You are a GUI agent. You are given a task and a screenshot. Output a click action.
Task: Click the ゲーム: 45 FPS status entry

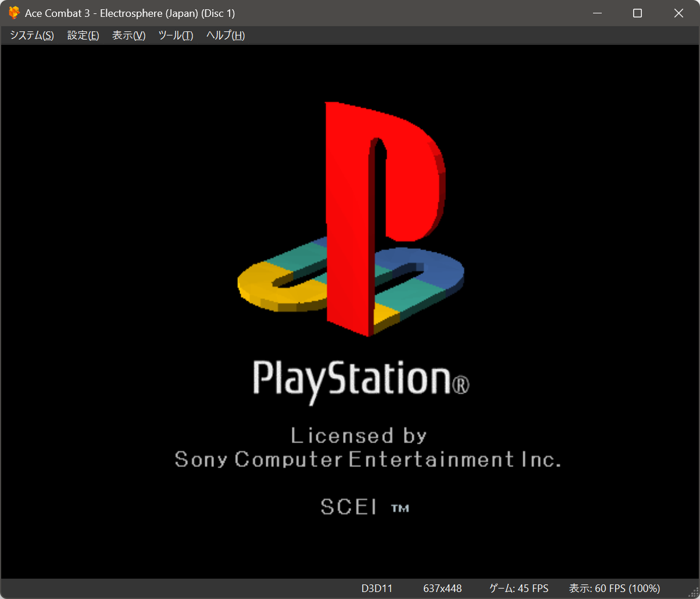[519, 589]
